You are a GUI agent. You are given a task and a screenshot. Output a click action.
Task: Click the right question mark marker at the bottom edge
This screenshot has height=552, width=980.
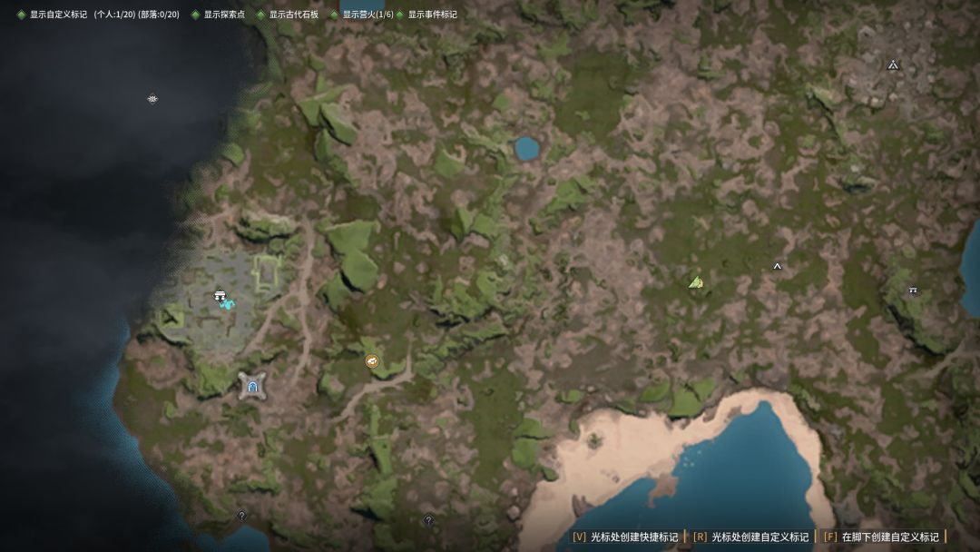pyautogui.click(x=428, y=520)
